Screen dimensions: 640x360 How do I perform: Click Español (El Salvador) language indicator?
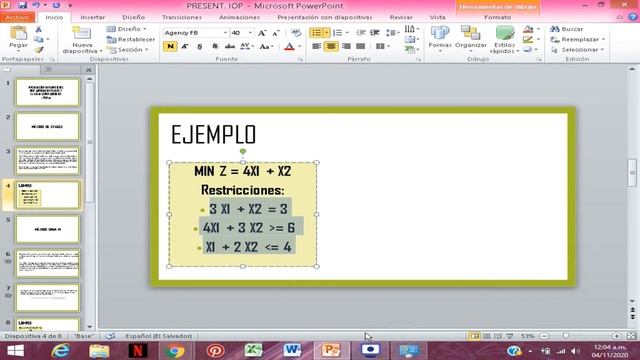[158, 336]
